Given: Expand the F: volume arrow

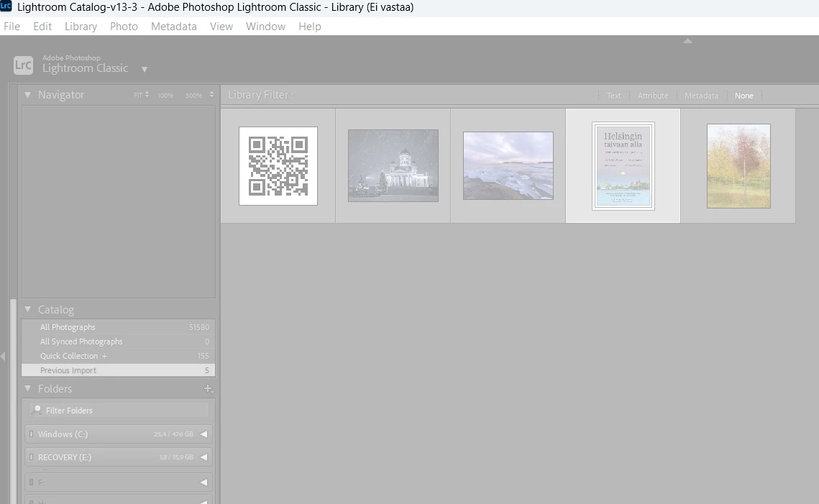Looking at the screenshot, I should (204, 482).
